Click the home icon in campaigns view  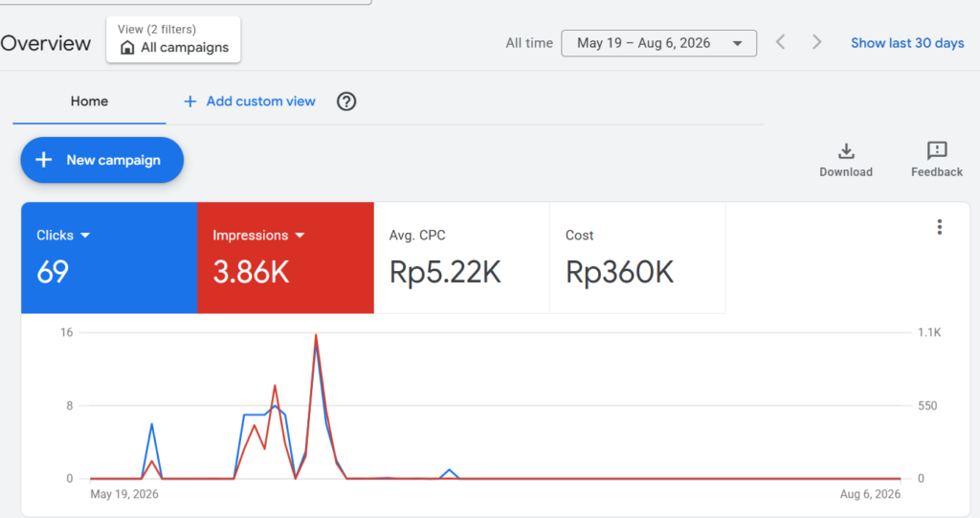point(127,48)
